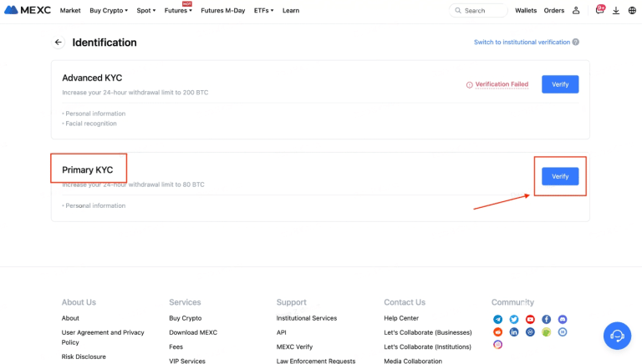Image resolution: width=642 pixels, height=364 pixels.
Task: Open the user profile icon
Action: tap(576, 10)
